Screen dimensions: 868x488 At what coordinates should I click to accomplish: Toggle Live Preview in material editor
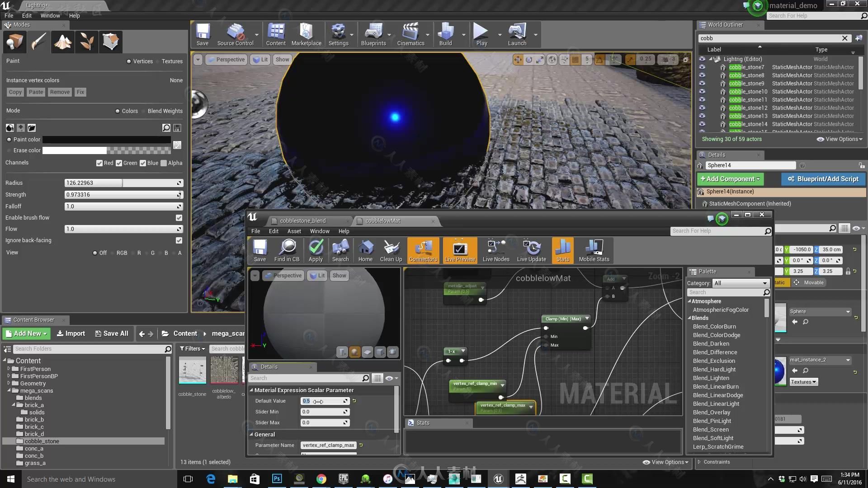(460, 250)
